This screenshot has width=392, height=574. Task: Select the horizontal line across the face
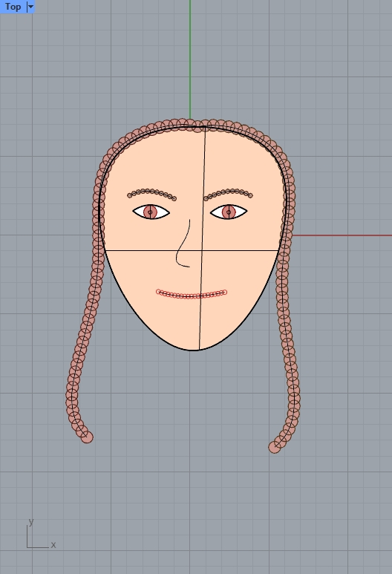pyautogui.click(x=192, y=251)
